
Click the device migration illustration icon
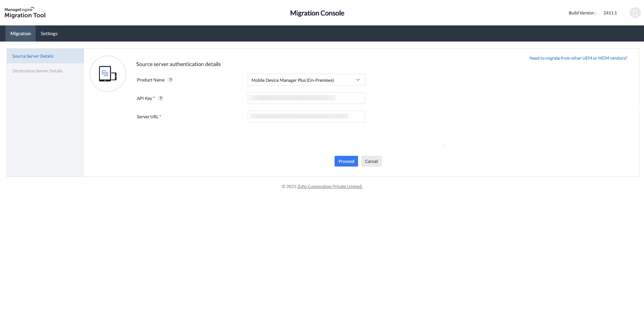pos(108,74)
